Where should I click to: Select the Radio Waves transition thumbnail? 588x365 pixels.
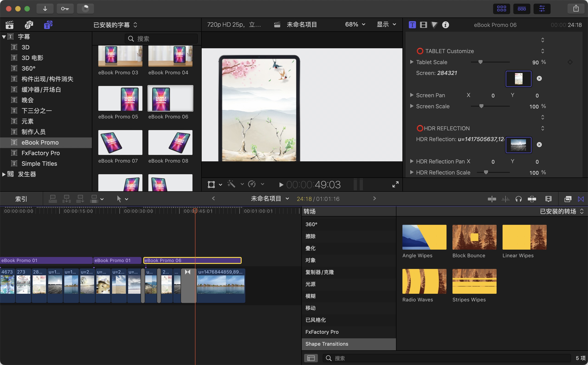tap(424, 281)
